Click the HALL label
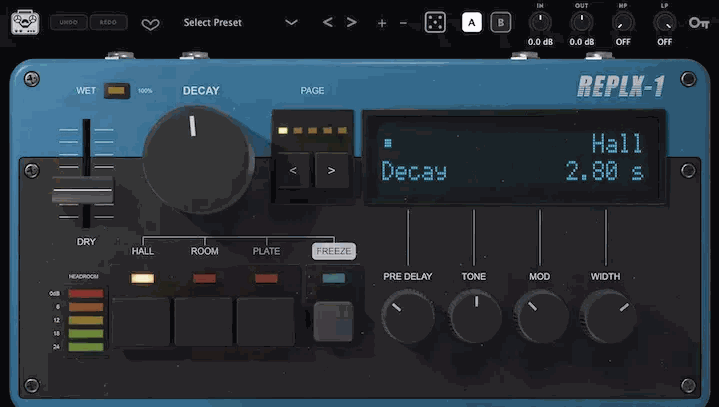Viewport: 719px width, 407px height. [x=143, y=251]
